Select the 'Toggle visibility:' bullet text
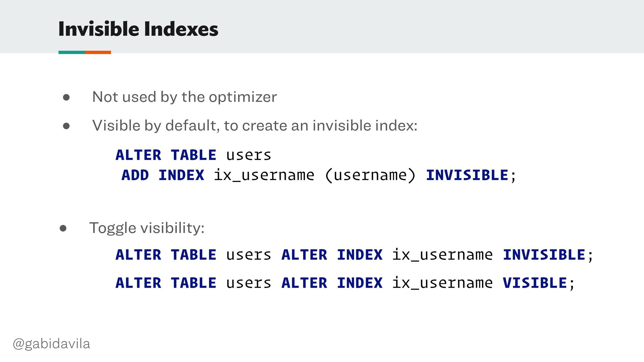Image resolution: width=644 pixels, height=362 pixels. pyautogui.click(x=147, y=228)
